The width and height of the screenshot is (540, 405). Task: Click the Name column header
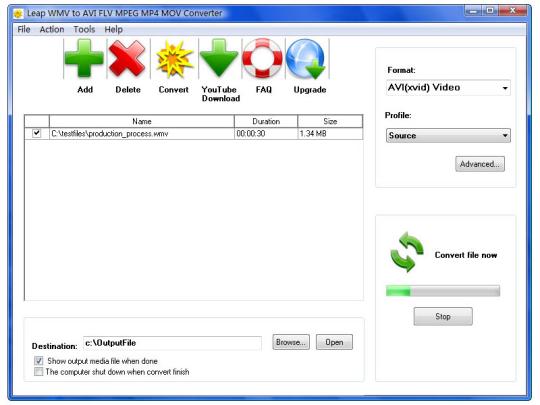[142, 121]
